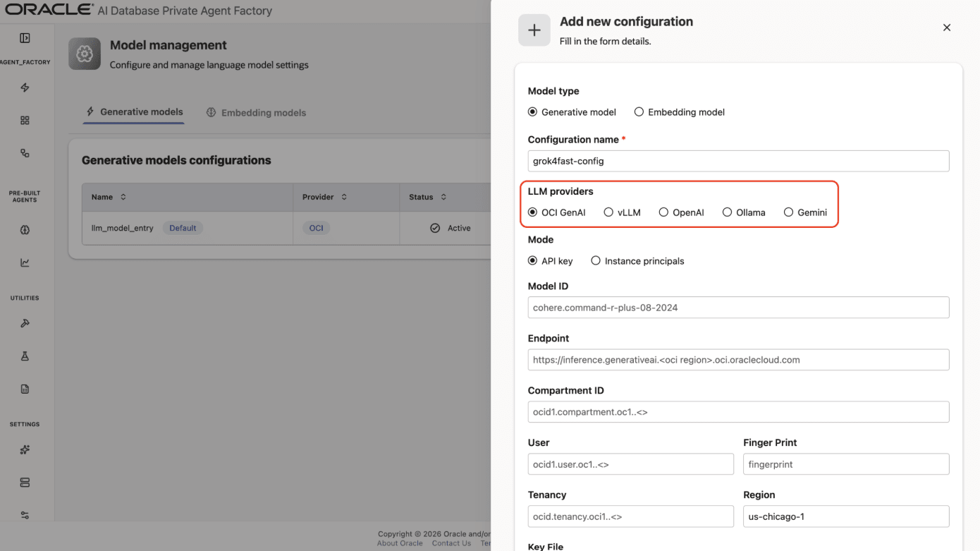Open the sparkles icon under Settings
The width and height of the screenshot is (980, 551).
[25, 449]
